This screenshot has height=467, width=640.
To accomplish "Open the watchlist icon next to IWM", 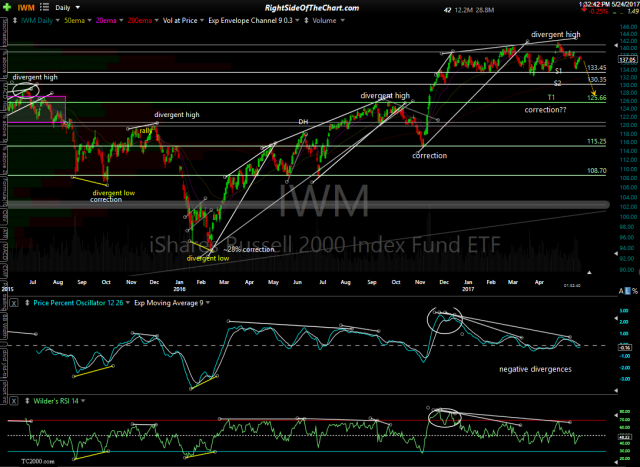I will (44, 7).
